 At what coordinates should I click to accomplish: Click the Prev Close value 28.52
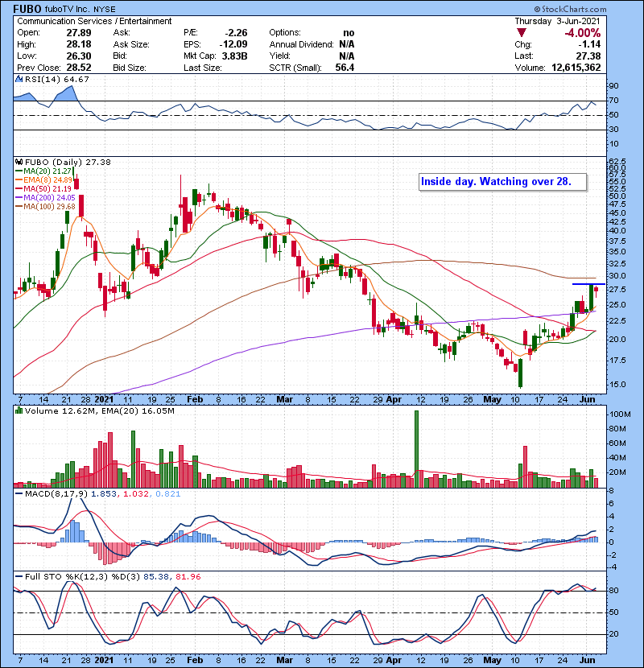[79, 68]
